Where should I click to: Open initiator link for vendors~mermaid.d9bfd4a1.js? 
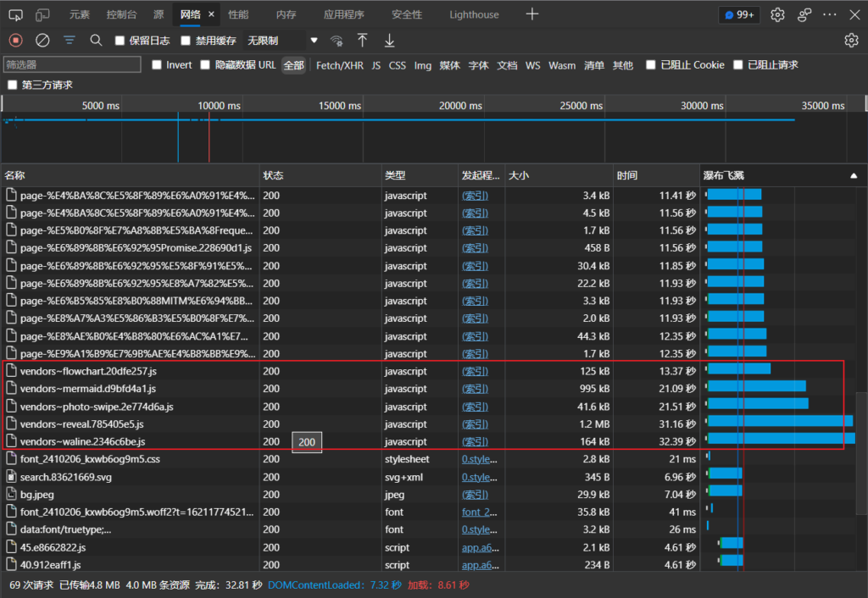475,389
